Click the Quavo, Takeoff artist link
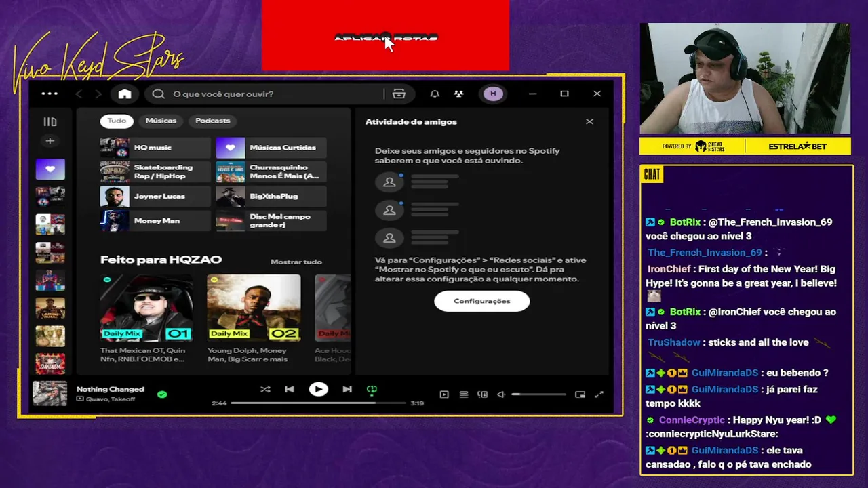This screenshot has height=488, width=868. pyautogui.click(x=110, y=399)
